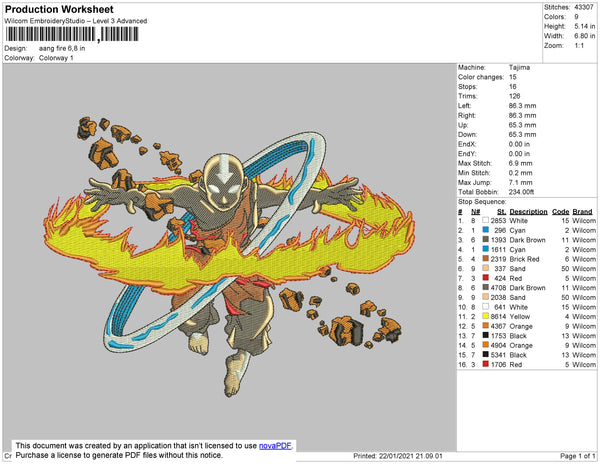Click the Black 5341 color swatch
Viewport: 600px width, 464px height.
pos(486,355)
